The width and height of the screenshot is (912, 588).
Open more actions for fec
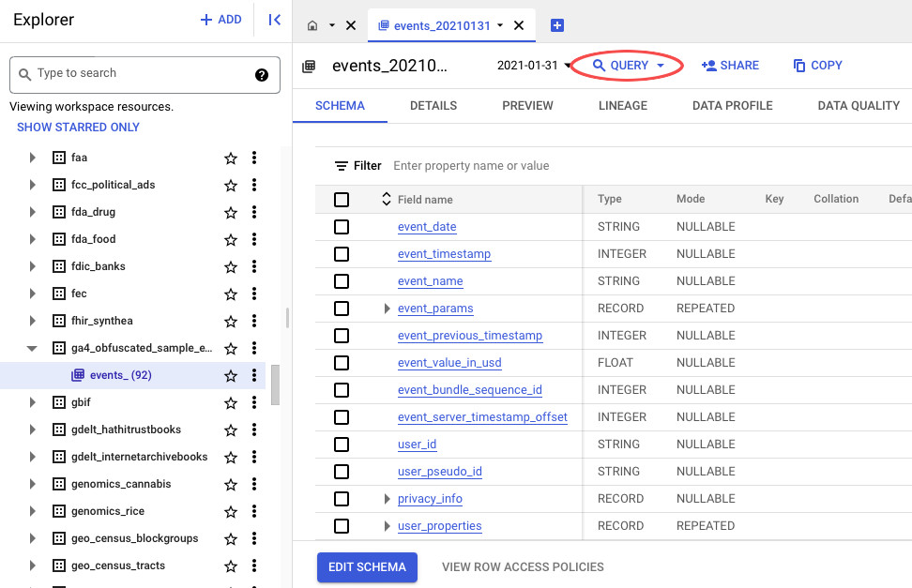[x=254, y=294]
